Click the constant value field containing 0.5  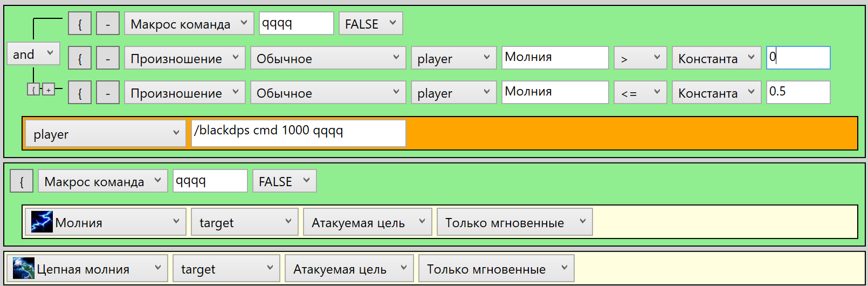[798, 92]
